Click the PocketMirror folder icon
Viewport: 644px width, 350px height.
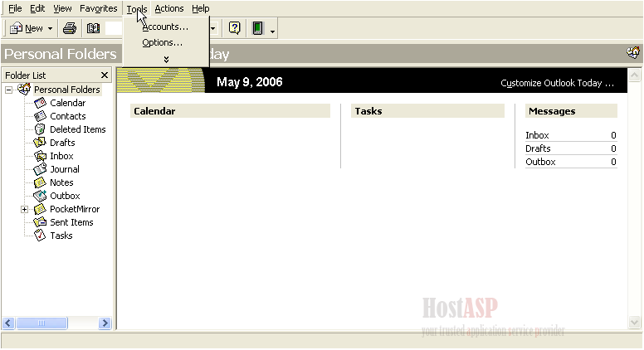[x=40, y=209]
